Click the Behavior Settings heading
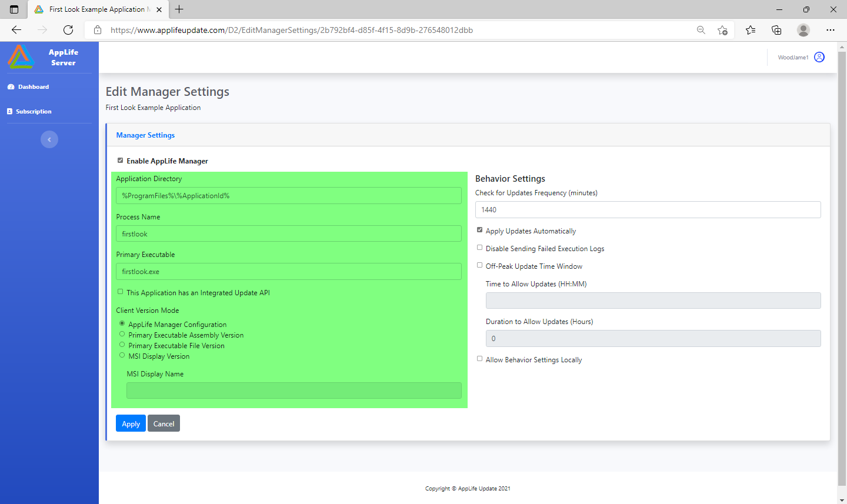 click(510, 179)
